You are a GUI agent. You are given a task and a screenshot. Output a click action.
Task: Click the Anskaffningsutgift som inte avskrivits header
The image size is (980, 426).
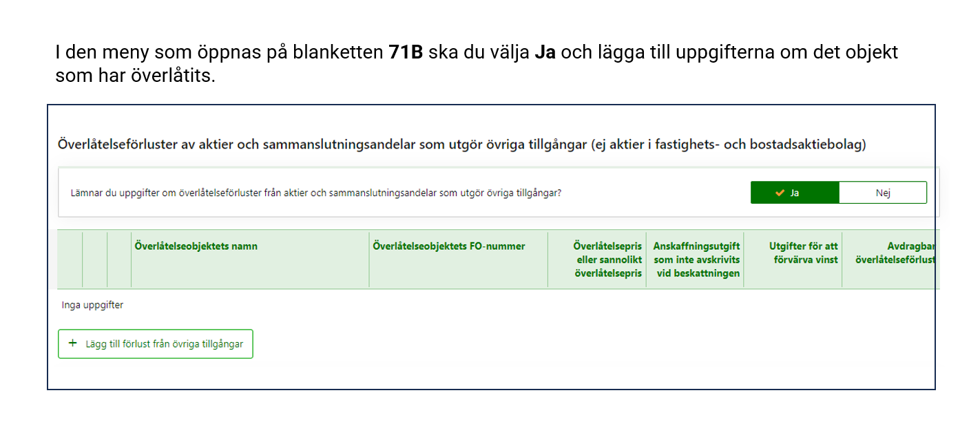click(696, 259)
